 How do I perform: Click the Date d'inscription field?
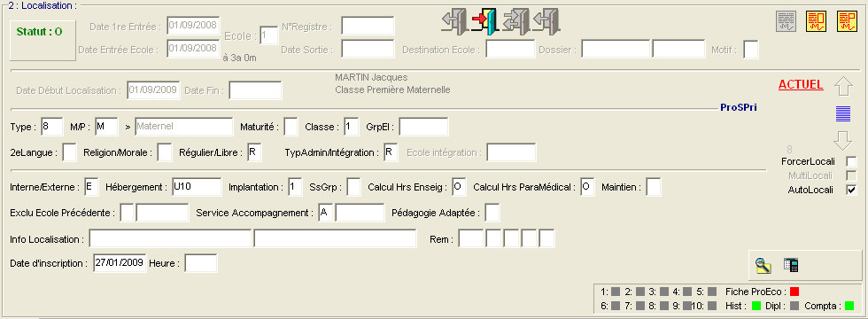[x=120, y=263]
